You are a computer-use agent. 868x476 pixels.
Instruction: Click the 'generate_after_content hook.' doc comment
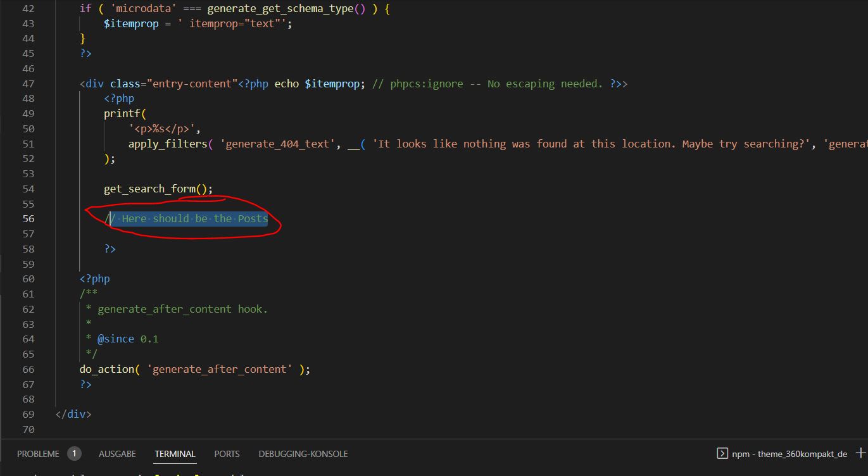[182, 310]
